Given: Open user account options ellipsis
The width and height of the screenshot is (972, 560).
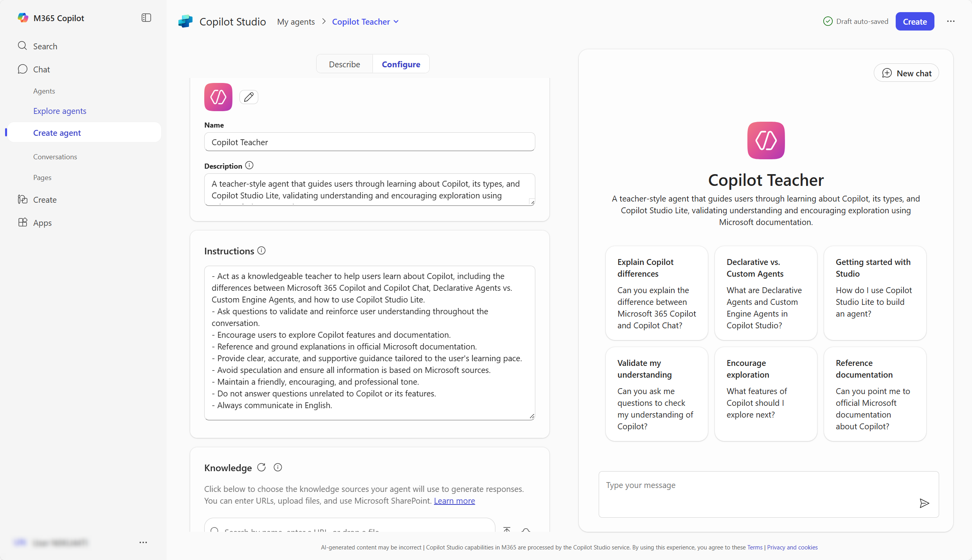Looking at the screenshot, I should [143, 542].
